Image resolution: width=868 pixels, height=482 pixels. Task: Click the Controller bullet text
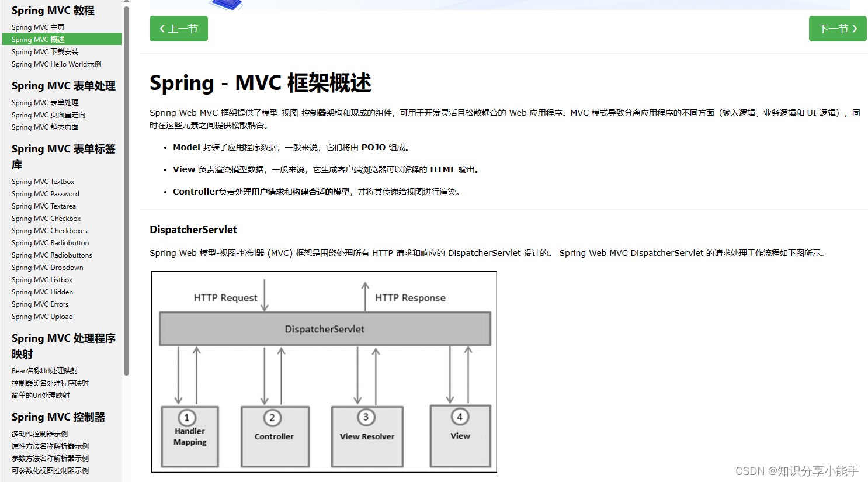(318, 192)
